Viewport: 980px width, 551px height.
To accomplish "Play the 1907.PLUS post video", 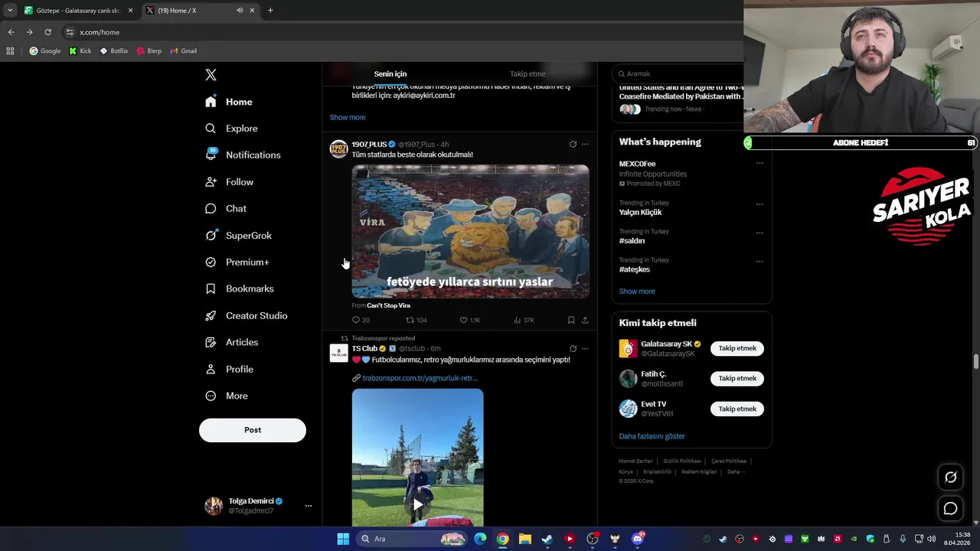I will coord(470,231).
